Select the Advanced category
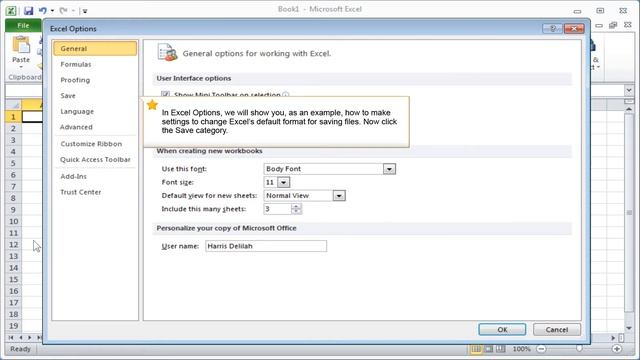 [x=95, y=127]
